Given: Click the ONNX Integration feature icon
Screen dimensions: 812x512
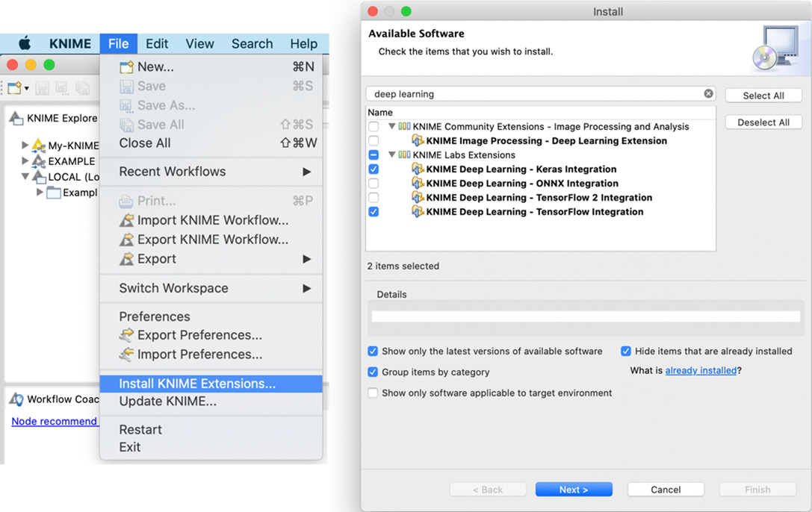Looking at the screenshot, I should click(x=418, y=183).
